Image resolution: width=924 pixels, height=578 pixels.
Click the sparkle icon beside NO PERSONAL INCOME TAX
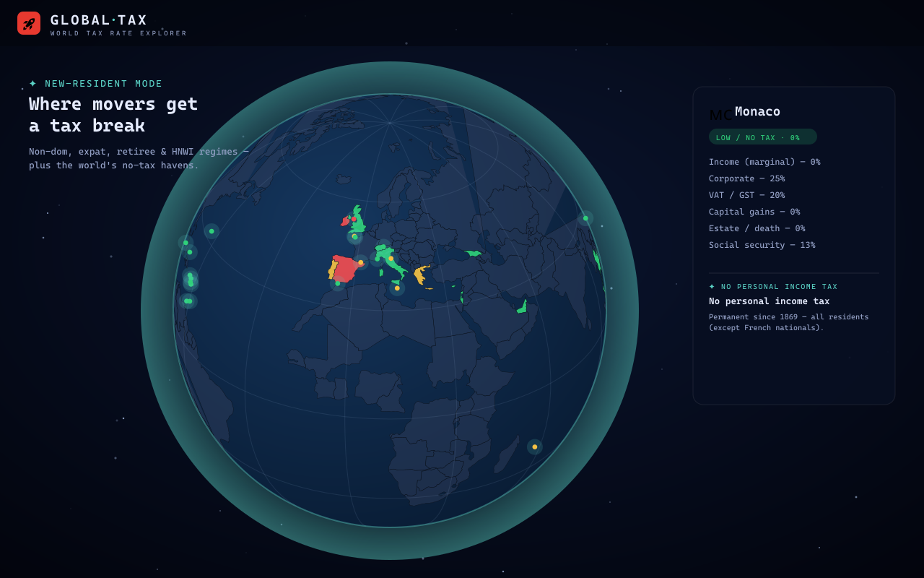point(712,287)
